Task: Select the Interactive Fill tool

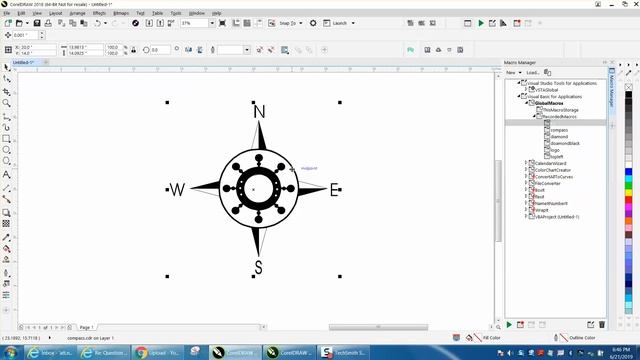Action: click(7, 249)
